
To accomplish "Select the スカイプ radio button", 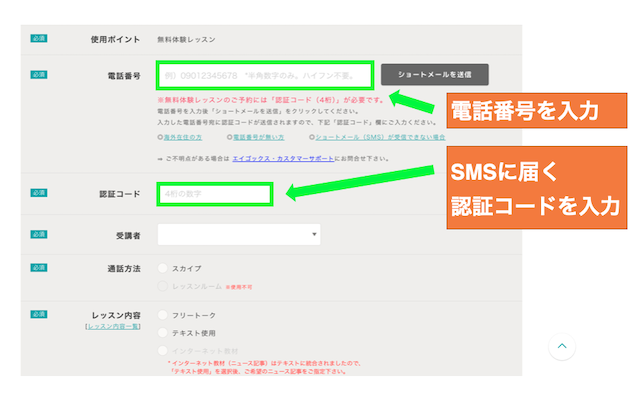I will 162,268.
